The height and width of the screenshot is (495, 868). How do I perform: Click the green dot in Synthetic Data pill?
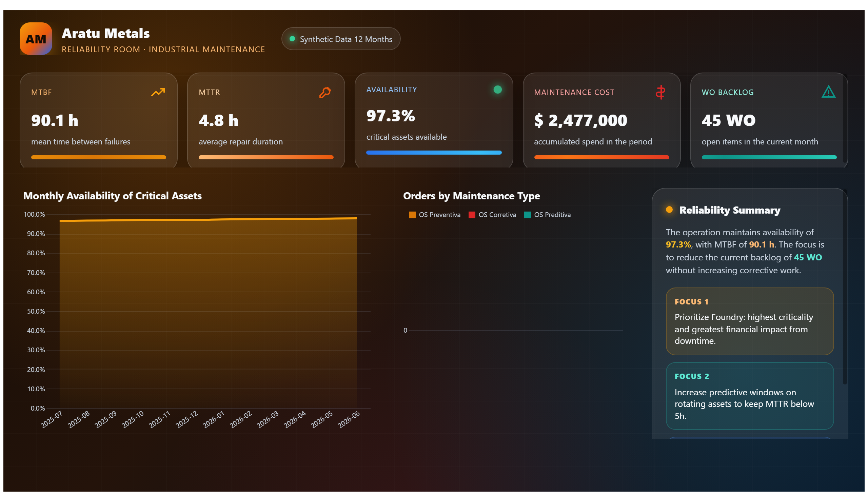(292, 39)
